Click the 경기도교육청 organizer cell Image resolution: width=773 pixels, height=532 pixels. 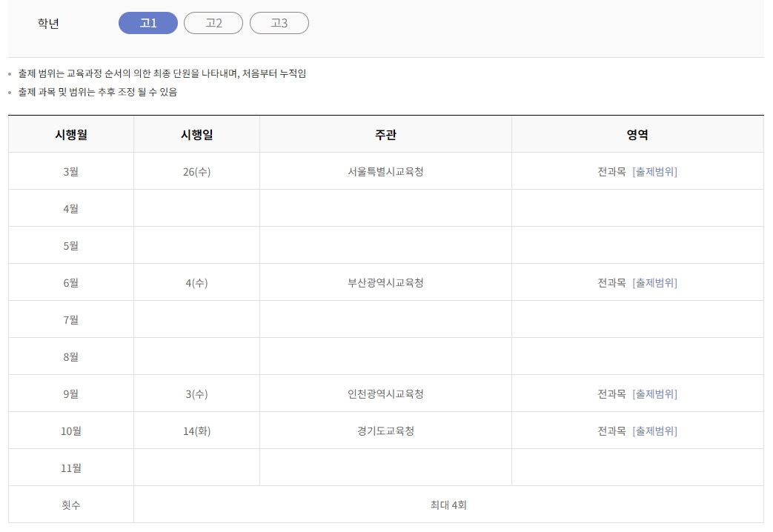385,430
